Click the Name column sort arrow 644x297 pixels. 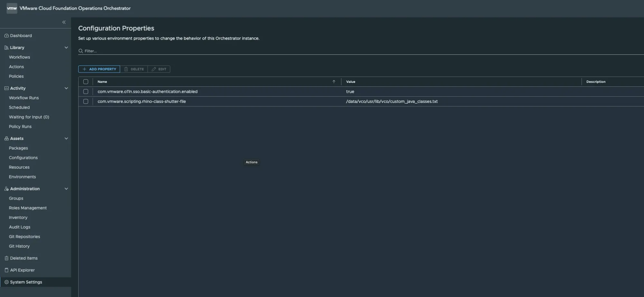(x=334, y=82)
